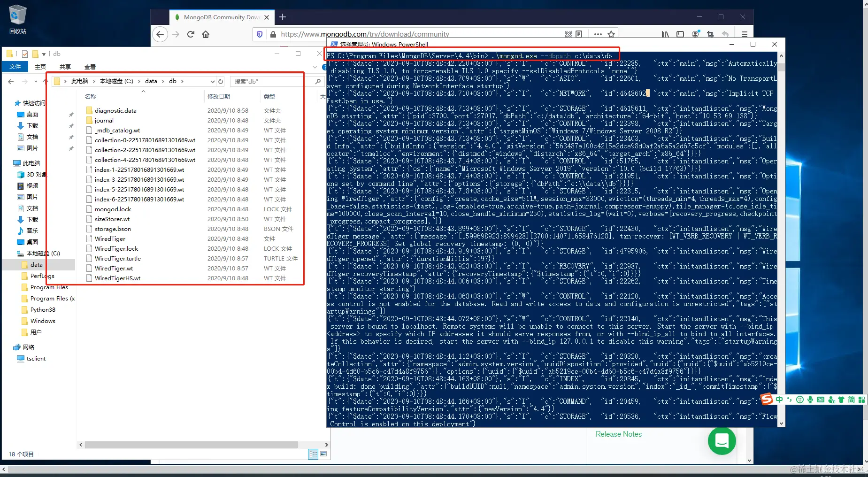Open recent locations dropdown in Explorer
Viewport: 868px width, 477px height.
point(36,82)
